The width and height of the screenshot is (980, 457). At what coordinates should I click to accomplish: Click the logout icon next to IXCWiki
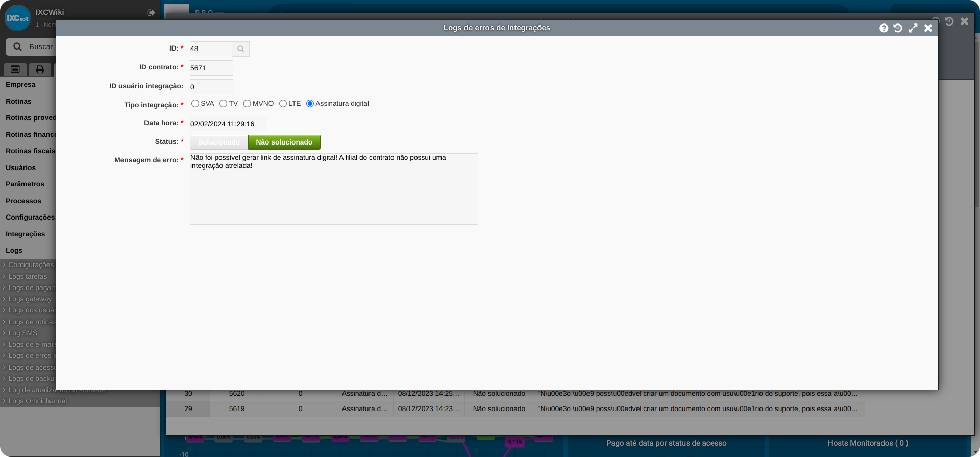tap(151, 12)
